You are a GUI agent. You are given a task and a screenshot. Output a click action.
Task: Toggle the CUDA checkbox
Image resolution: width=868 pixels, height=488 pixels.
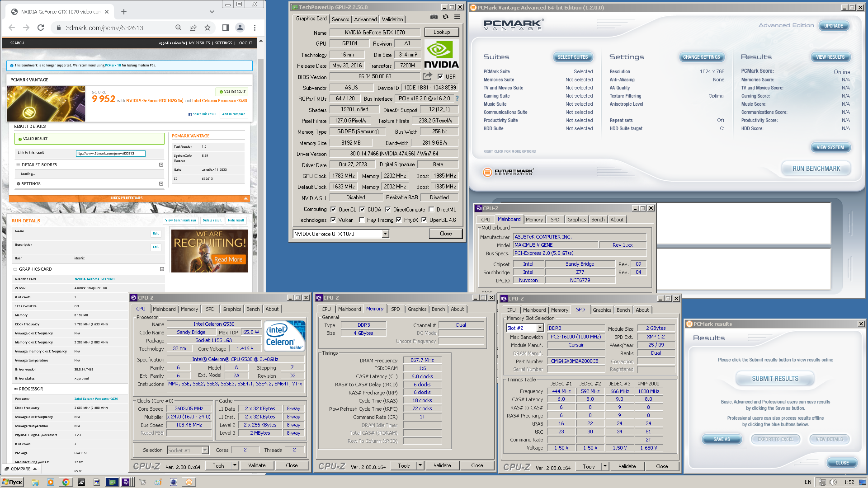362,210
